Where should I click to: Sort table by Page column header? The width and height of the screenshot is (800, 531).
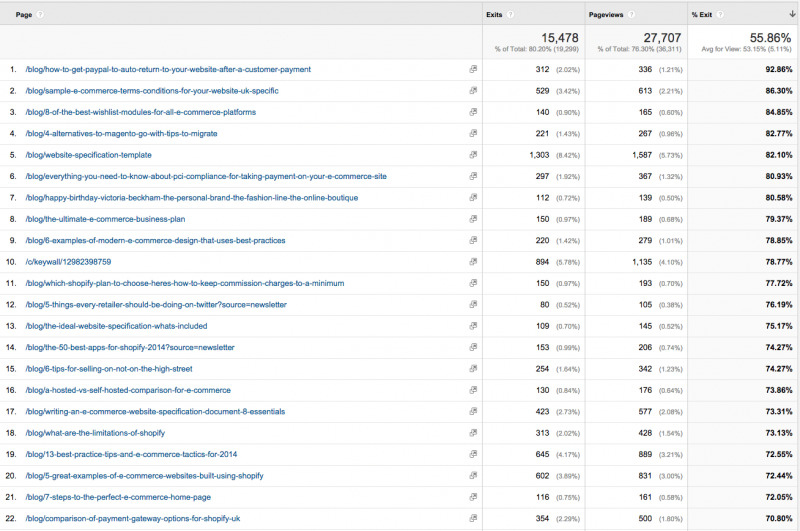click(x=24, y=15)
